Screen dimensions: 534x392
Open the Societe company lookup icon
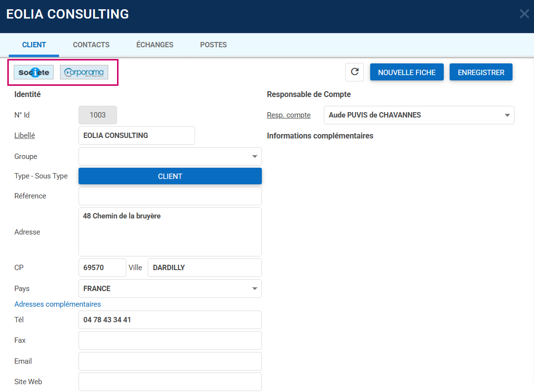coord(34,73)
